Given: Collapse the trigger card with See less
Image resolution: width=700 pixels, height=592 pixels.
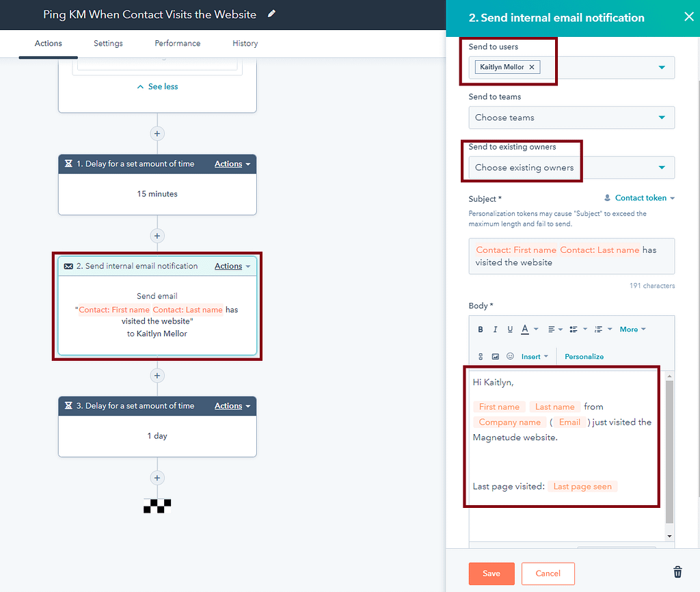Looking at the screenshot, I should 157,87.
